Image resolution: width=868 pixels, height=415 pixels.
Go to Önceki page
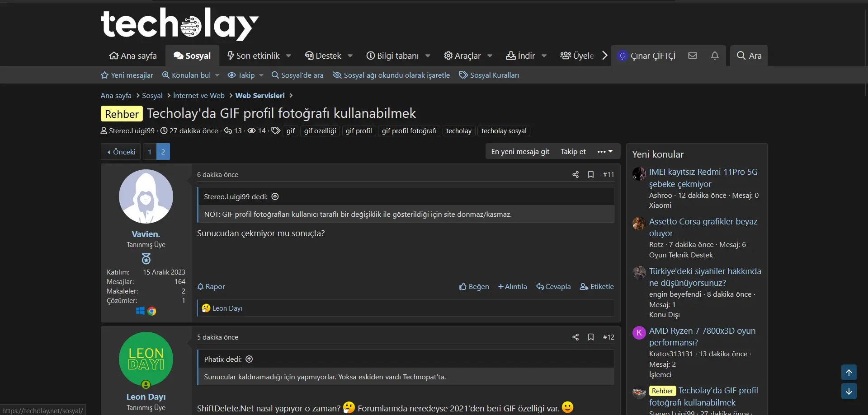coord(121,152)
